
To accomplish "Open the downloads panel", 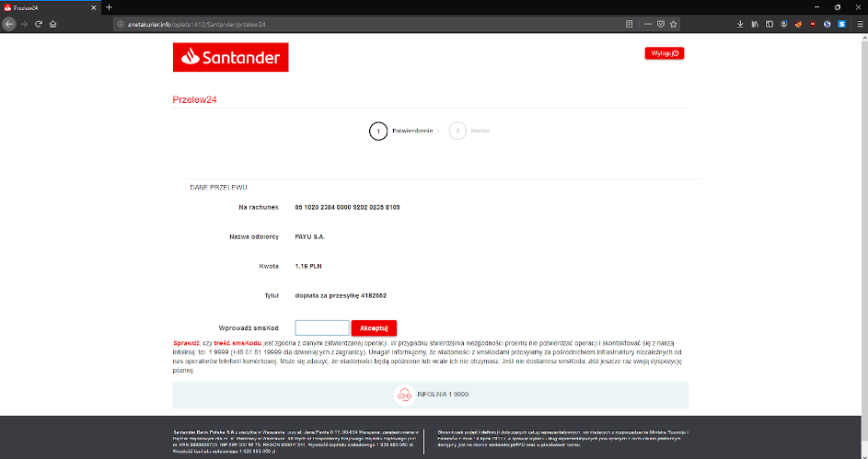I will pyautogui.click(x=740, y=24).
